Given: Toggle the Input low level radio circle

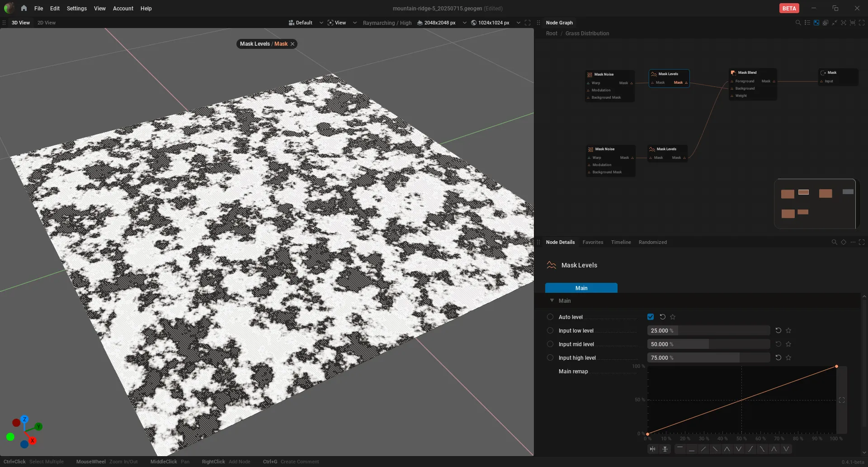Looking at the screenshot, I should pyautogui.click(x=550, y=330).
